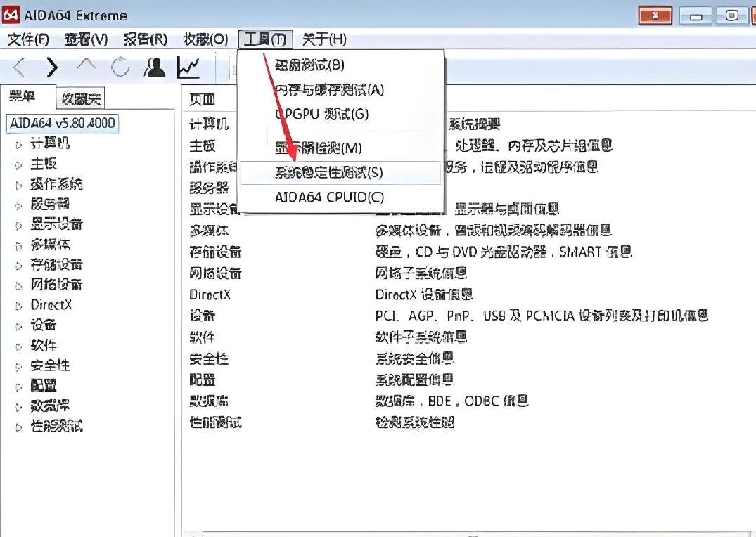Click the up-level arrow toolbar icon
This screenshot has width=756, height=537.
pos(87,65)
